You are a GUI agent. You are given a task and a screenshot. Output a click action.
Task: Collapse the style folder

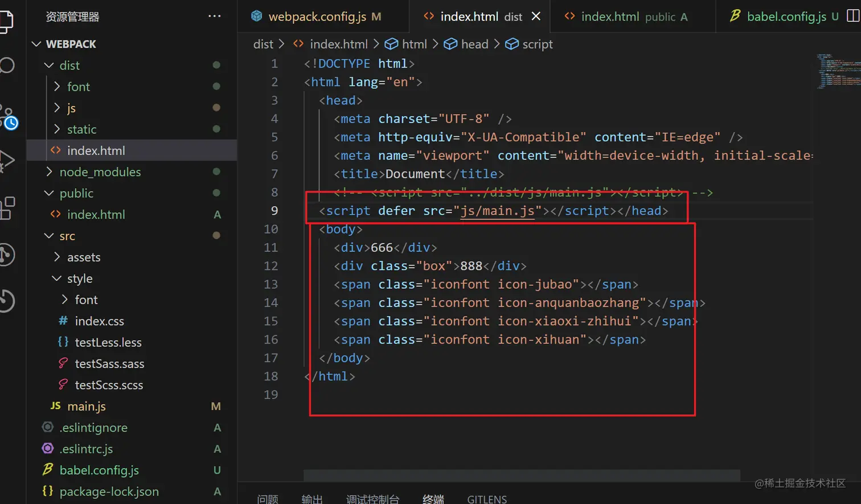(57, 278)
